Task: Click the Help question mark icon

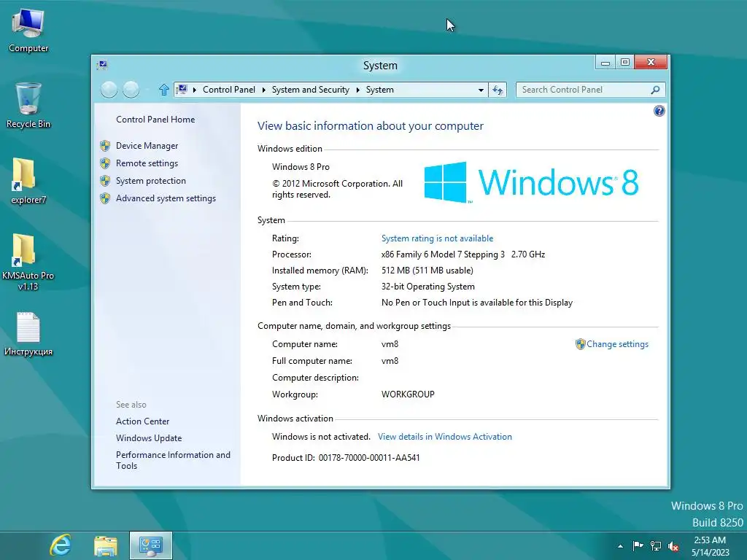Action: (x=659, y=111)
